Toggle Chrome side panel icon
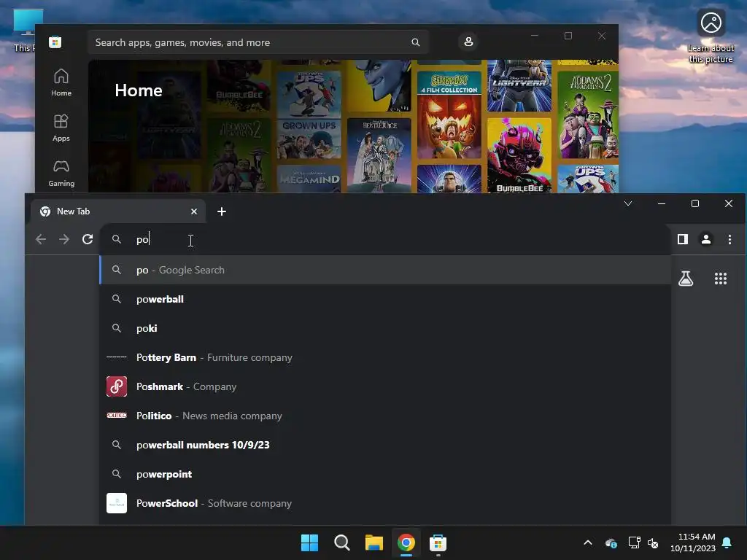Viewport: 747px width, 560px height. click(683, 239)
